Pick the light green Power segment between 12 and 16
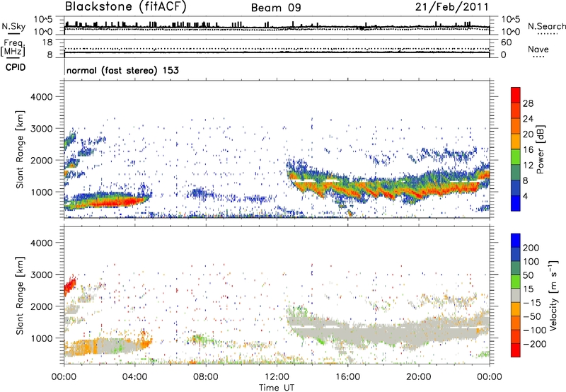 coord(516,156)
